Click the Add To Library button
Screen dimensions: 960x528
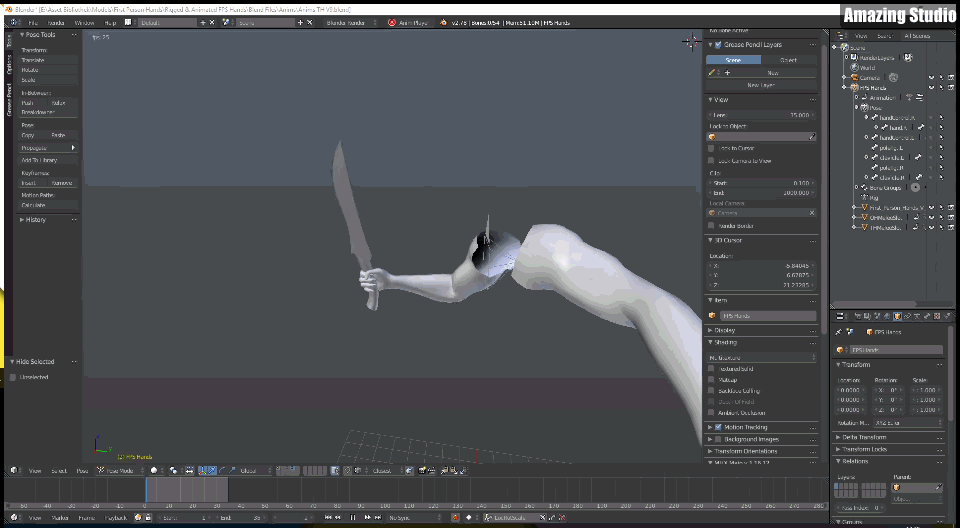click(47, 160)
